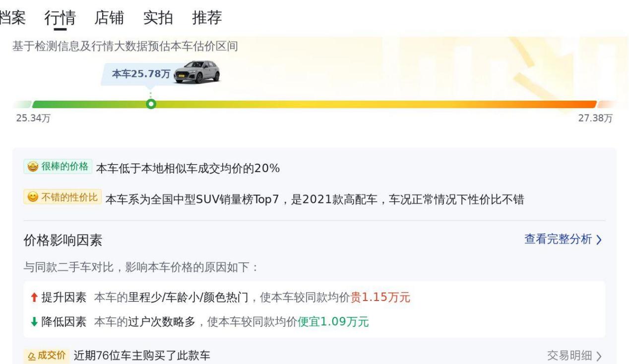Viewport: 629px width, 364px height.
Task: Click the 成交价 tag icon
Action: [32, 356]
